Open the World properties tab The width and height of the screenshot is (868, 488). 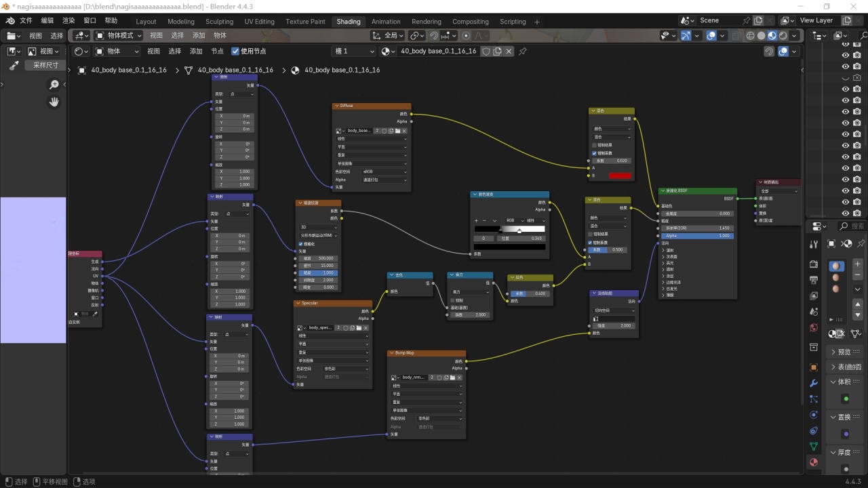814,328
